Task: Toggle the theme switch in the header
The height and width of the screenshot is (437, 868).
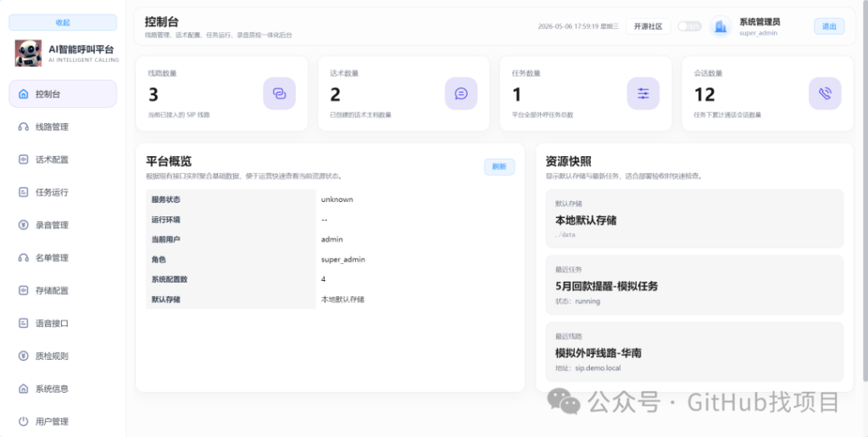Action: tap(689, 26)
